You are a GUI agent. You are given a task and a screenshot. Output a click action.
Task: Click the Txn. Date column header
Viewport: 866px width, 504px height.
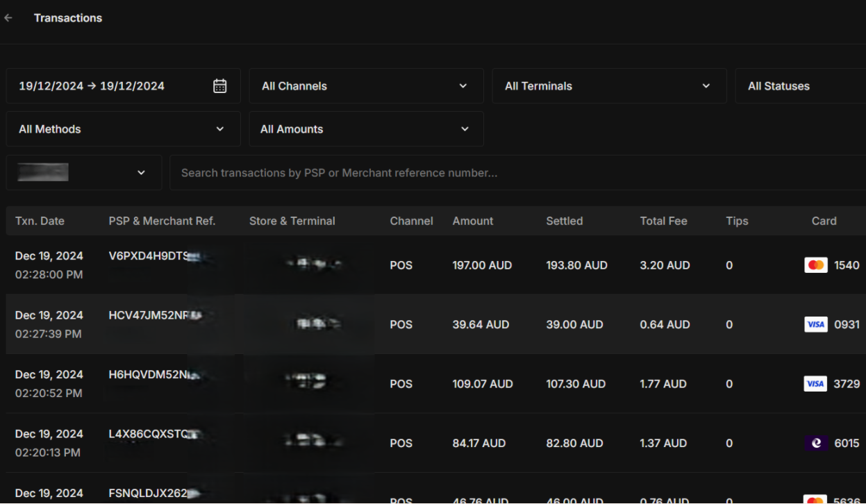click(40, 221)
